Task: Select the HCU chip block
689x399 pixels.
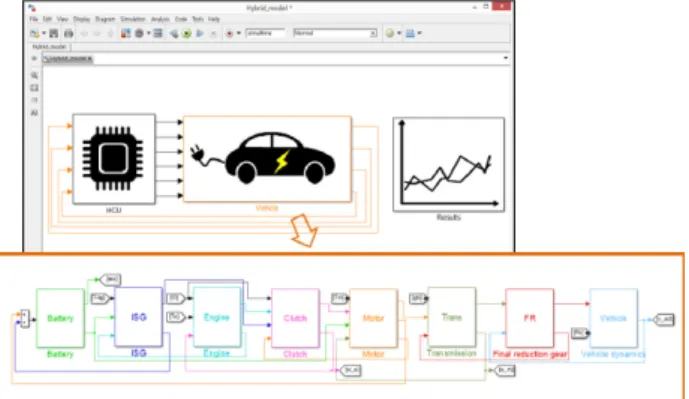Action: tap(114, 159)
